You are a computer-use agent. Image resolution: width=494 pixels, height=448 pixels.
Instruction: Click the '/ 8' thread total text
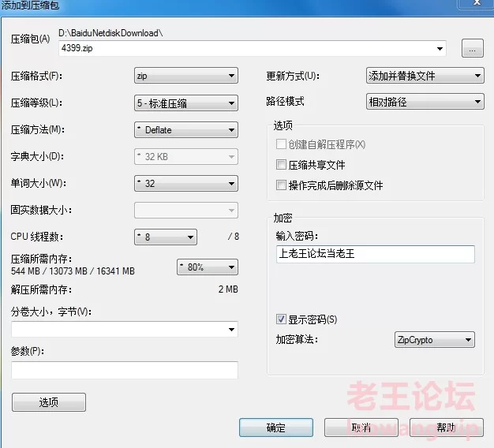coord(234,237)
